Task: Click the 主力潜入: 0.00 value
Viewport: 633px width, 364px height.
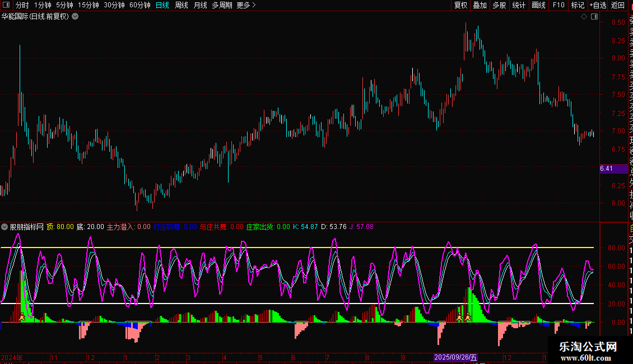Action: tap(128, 227)
